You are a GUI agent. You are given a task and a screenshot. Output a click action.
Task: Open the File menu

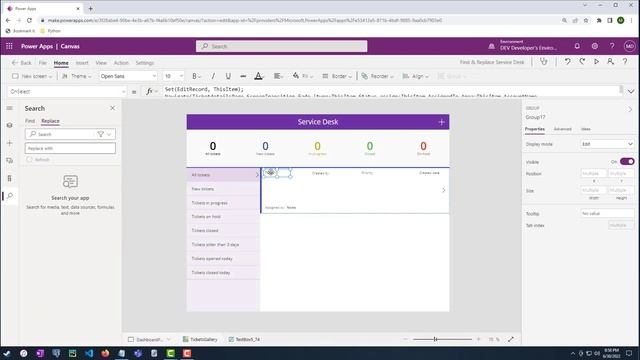[x=42, y=63]
